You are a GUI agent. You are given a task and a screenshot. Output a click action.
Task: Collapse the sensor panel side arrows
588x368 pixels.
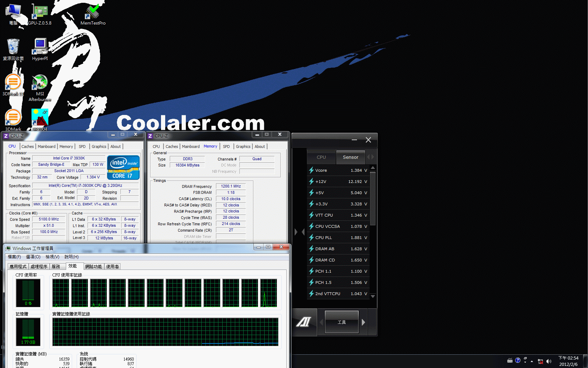[x=299, y=232]
